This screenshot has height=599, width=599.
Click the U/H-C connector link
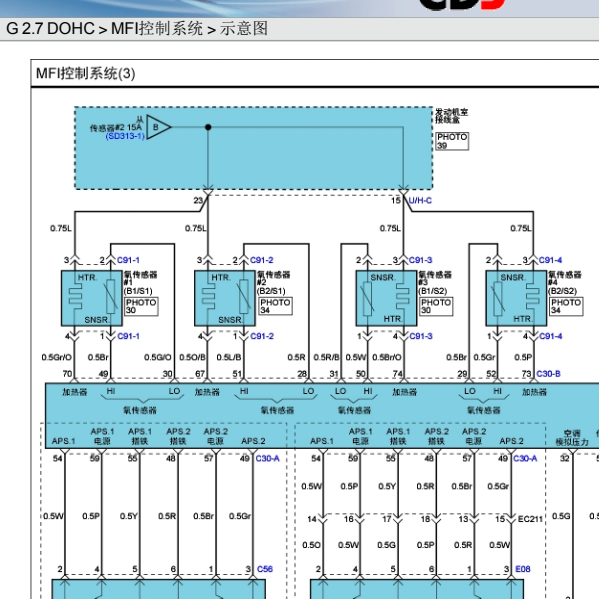pos(420,201)
